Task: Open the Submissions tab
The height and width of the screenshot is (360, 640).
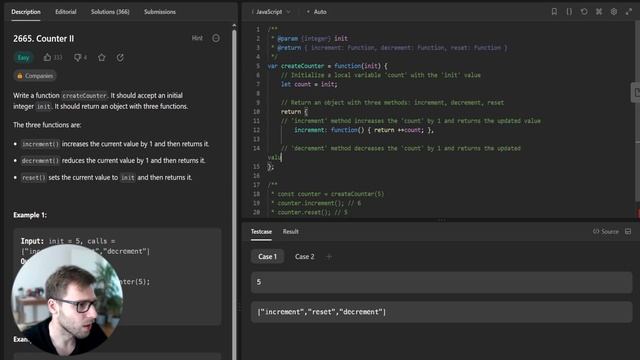Action: click(x=160, y=12)
